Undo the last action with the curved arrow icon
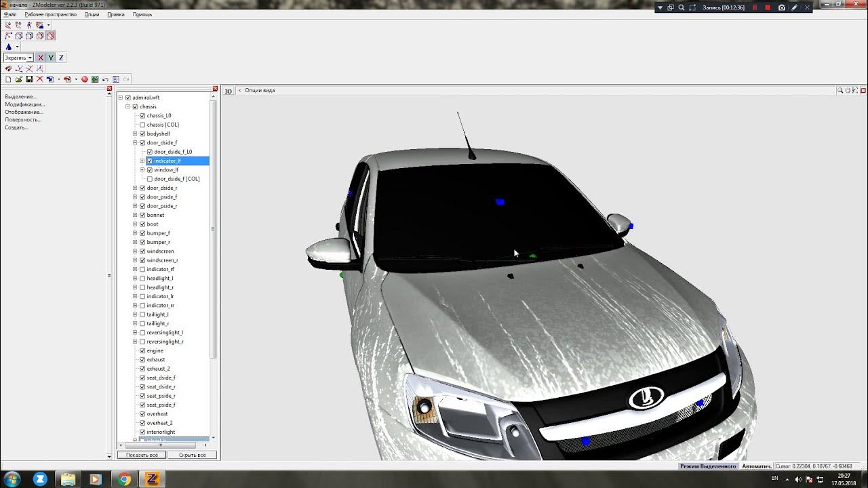The image size is (868, 488). pos(105,79)
